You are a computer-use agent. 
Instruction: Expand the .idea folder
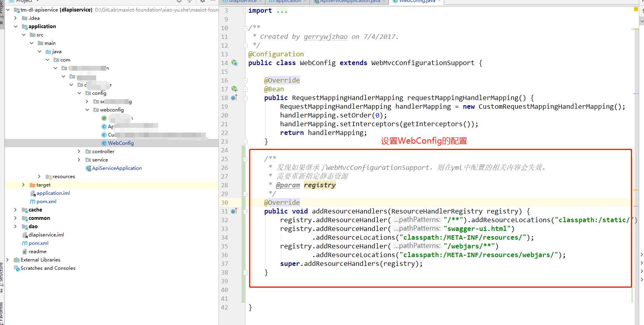click(x=15, y=18)
